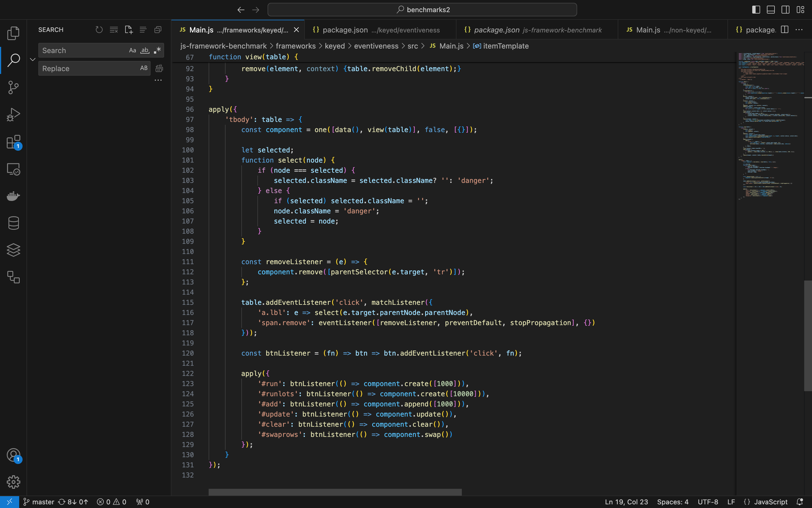The height and width of the screenshot is (508, 812).
Task: Open new search editor
Action: tap(129, 30)
